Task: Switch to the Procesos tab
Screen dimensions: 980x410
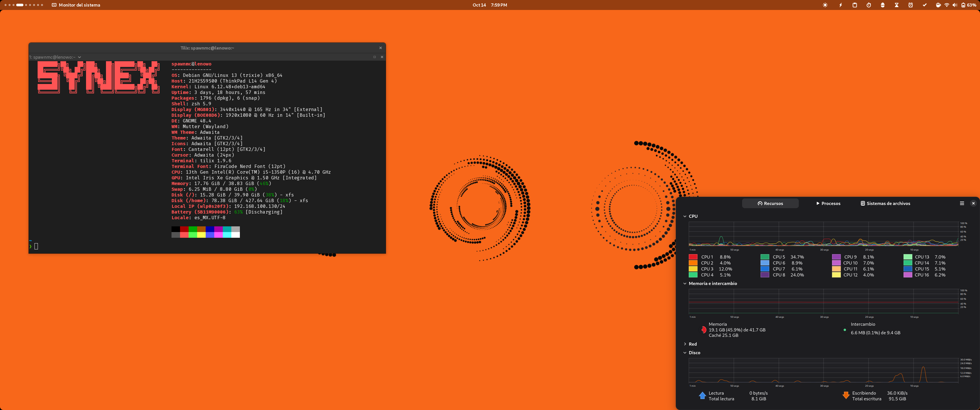Action: click(x=828, y=204)
